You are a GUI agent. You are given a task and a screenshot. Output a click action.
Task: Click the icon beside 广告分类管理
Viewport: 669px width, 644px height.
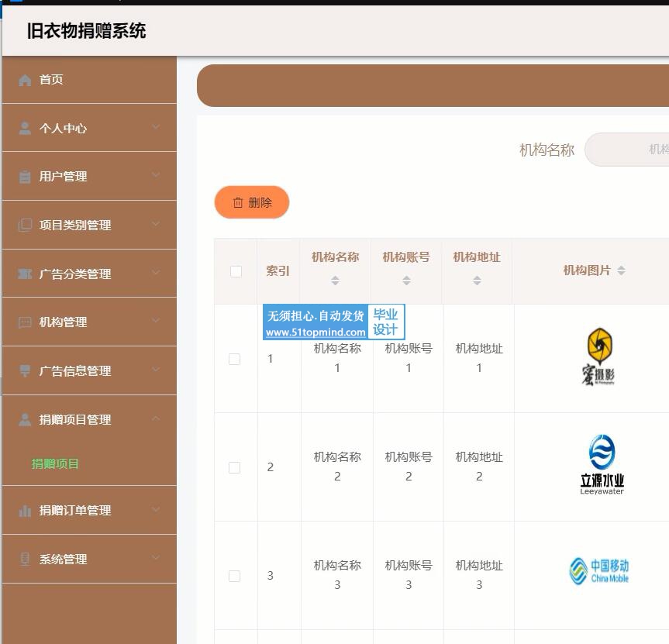[x=25, y=274]
